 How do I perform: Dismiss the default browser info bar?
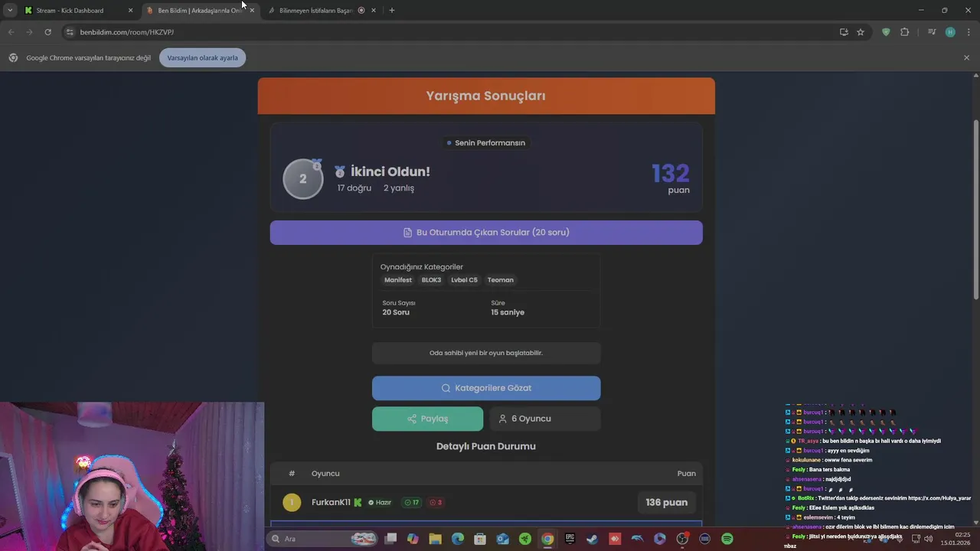coord(966,57)
